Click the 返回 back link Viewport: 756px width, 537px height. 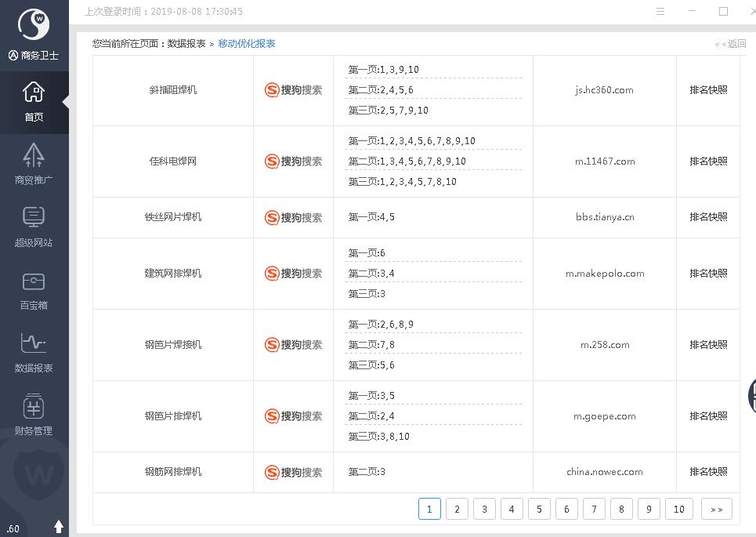click(731, 44)
